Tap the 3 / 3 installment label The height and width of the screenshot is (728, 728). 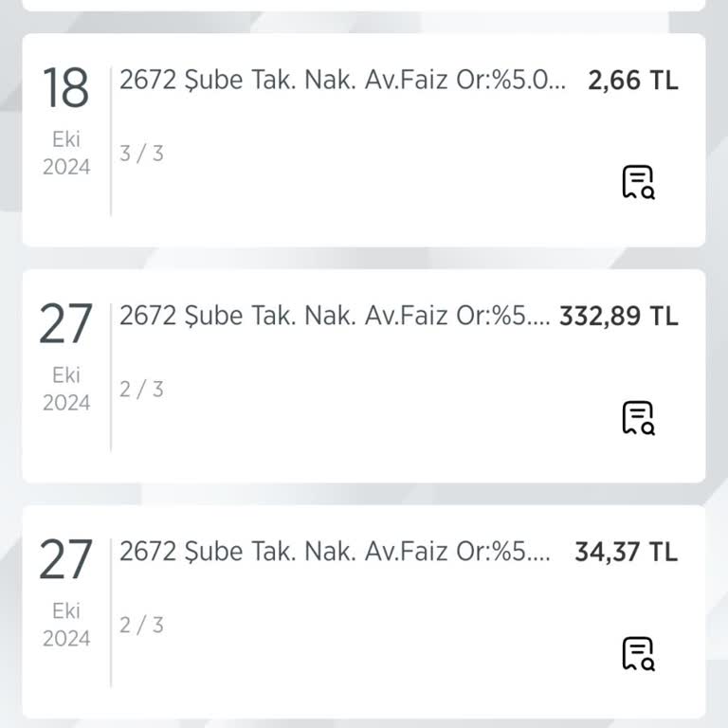click(x=141, y=154)
